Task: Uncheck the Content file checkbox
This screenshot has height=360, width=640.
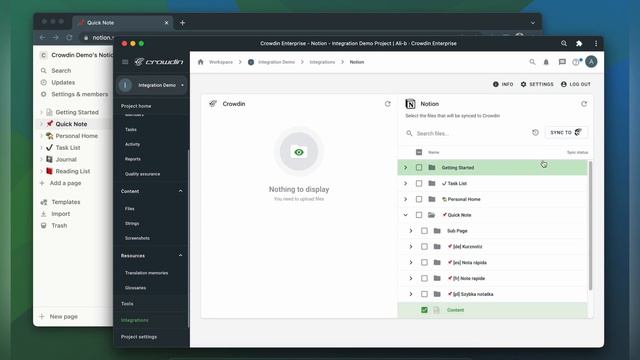Action: (424, 310)
